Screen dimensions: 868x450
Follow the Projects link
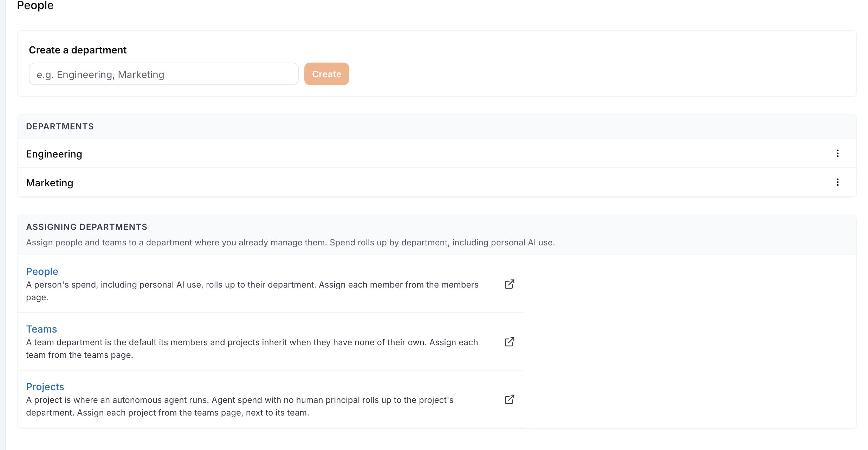tap(45, 387)
